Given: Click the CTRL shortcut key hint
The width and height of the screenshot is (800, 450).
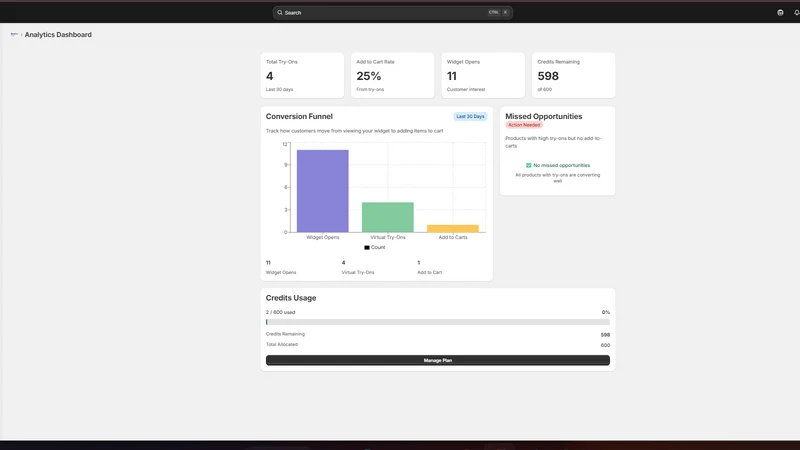Looking at the screenshot, I should pos(493,12).
